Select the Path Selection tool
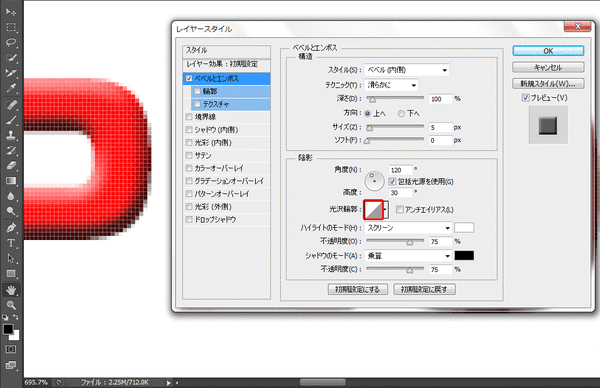Screen dimensions: 600x388 pos(11,259)
